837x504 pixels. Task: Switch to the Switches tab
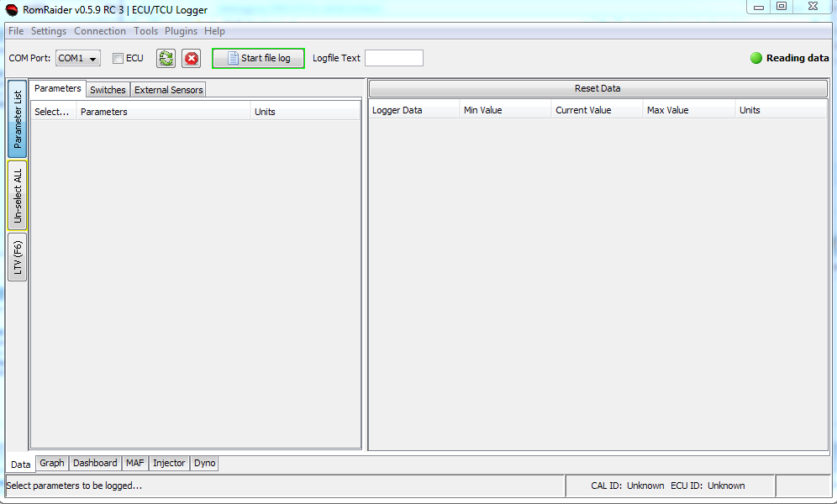(x=108, y=90)
